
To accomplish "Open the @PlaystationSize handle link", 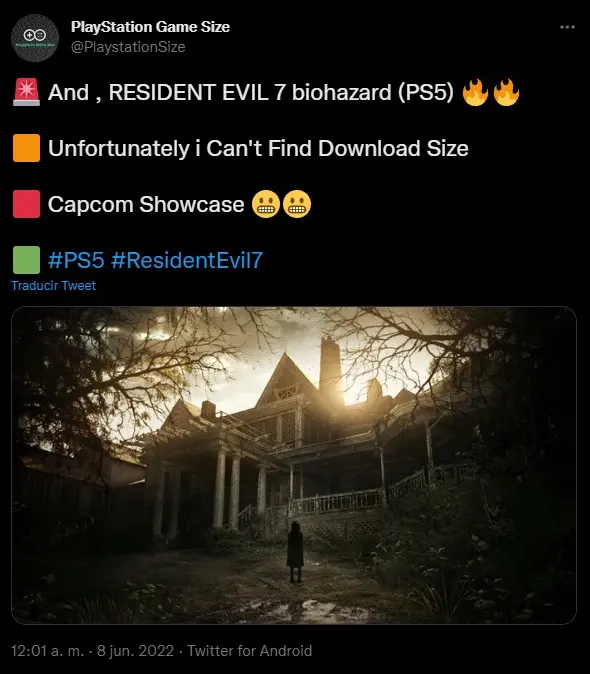I will [x=128, y=47].
